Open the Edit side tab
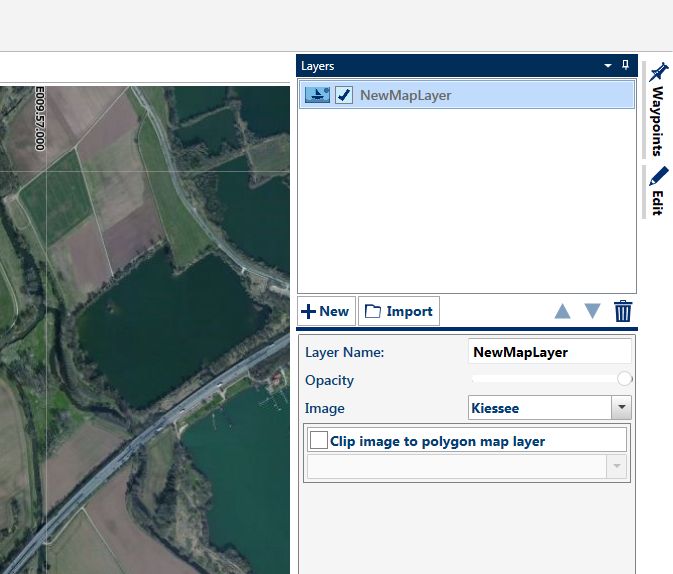673x574 pixels. coord(657,191)
